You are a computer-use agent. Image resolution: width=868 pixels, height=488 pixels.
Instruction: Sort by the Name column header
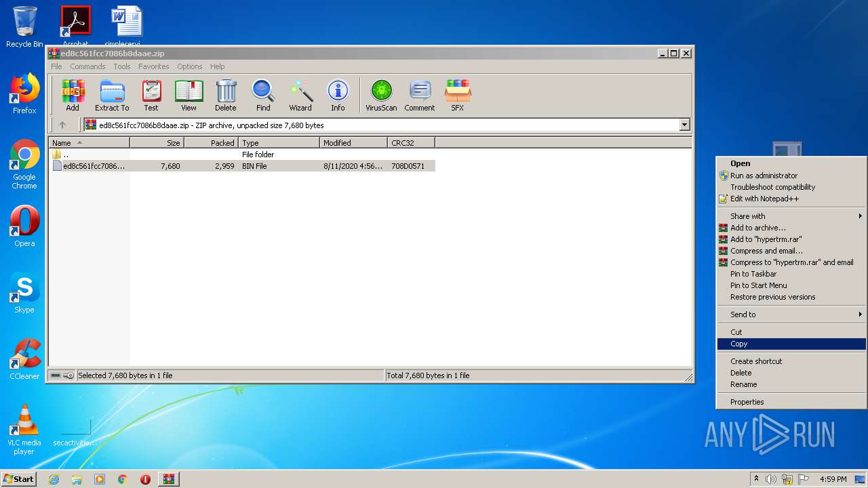pyautogui.click(x=90, y=143)
